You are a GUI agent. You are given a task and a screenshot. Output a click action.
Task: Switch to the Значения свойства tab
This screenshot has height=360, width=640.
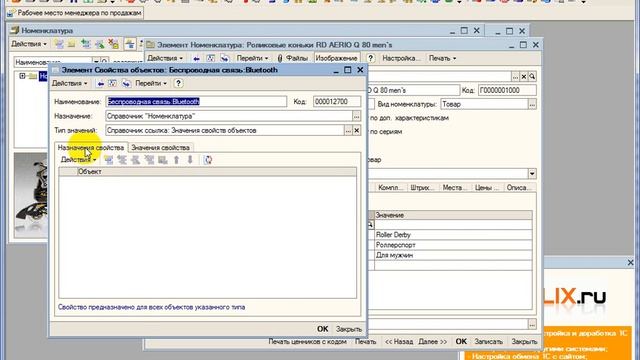(x=160, y=147)
